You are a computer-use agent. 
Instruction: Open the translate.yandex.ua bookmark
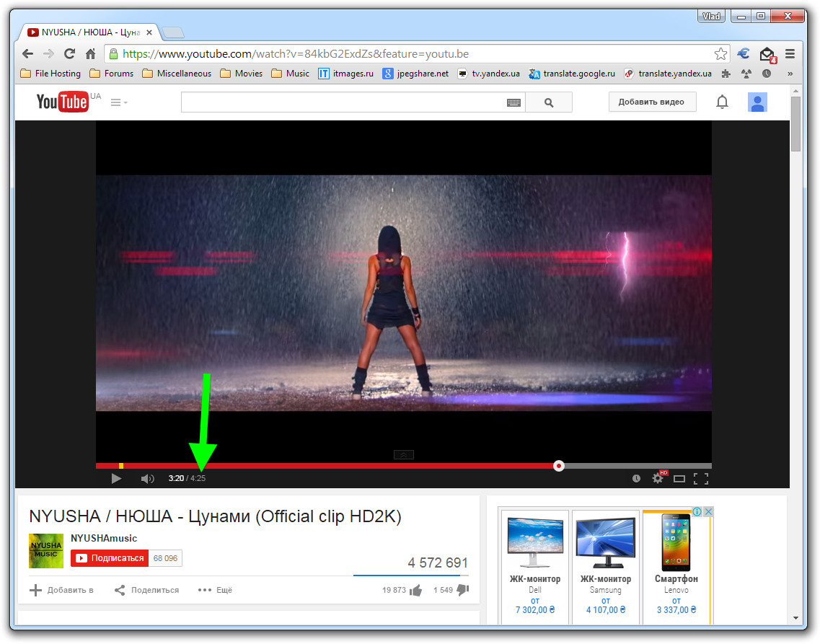pos(668,73)
